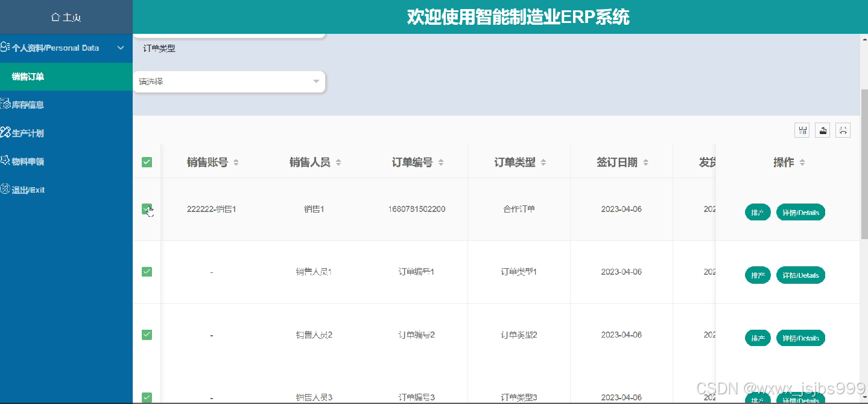This screenshot has width=868, height=404.
Task: Click the print table toolbar icon
Action: [843, 130]
